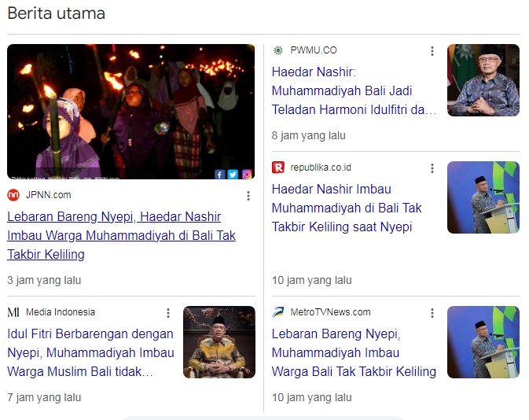Click the Media Indonesia MI logo
The height and width of the screenshot is (420, 529).
pos(13,312)
